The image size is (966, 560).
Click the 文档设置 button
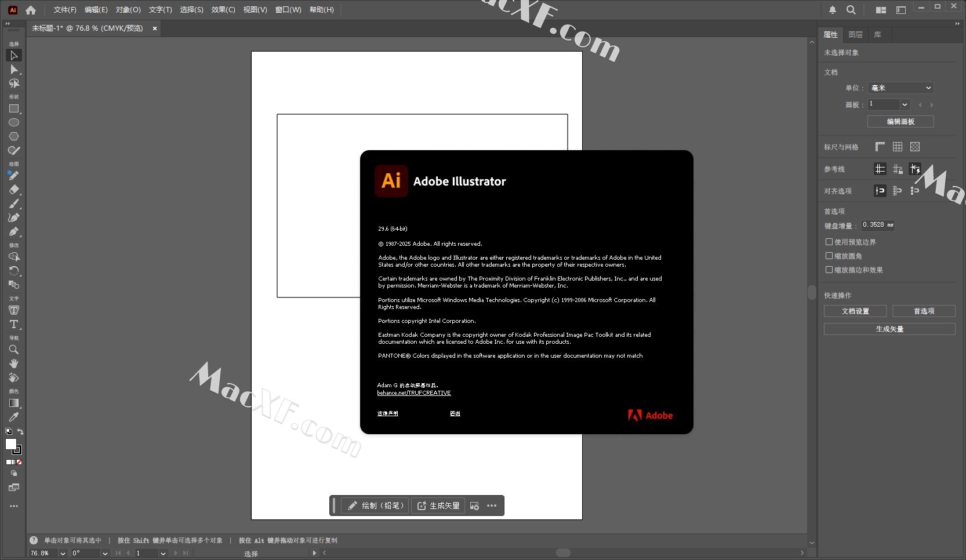pos(855,311)
